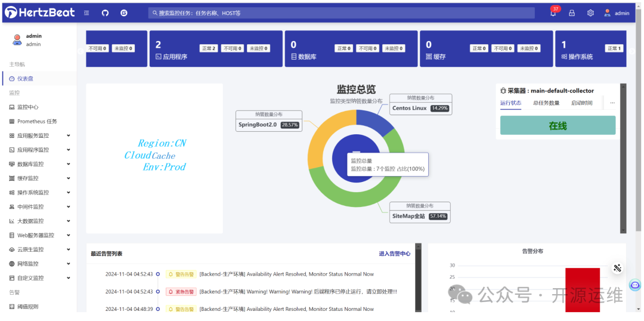The image size is (644, 321).
Task: Click the search monitors input field
Action: (341, 13)
